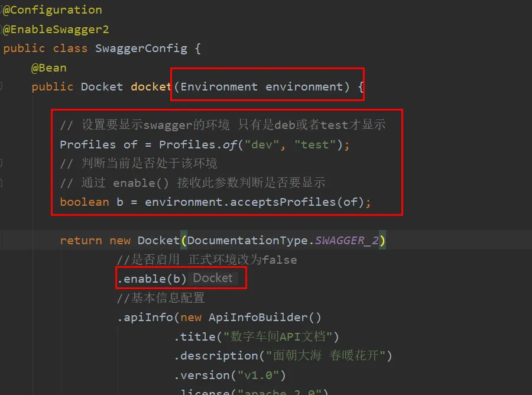
Task: Select the SwaggerConfig class name
Action: click(x=141, y=48)
